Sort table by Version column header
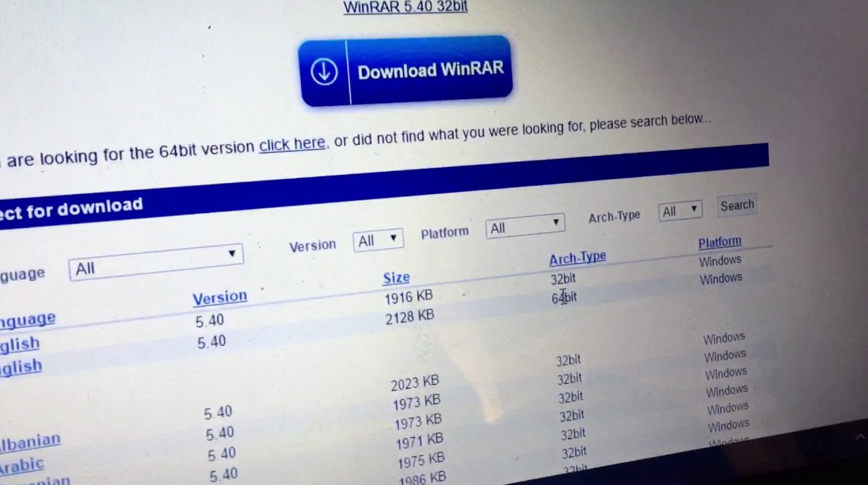 click(x=220, y=297)
